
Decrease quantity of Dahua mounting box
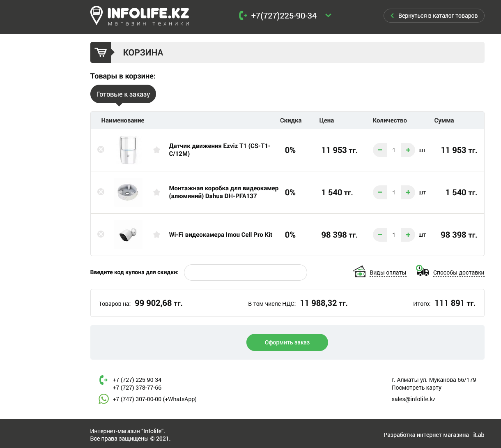point(380,192)
